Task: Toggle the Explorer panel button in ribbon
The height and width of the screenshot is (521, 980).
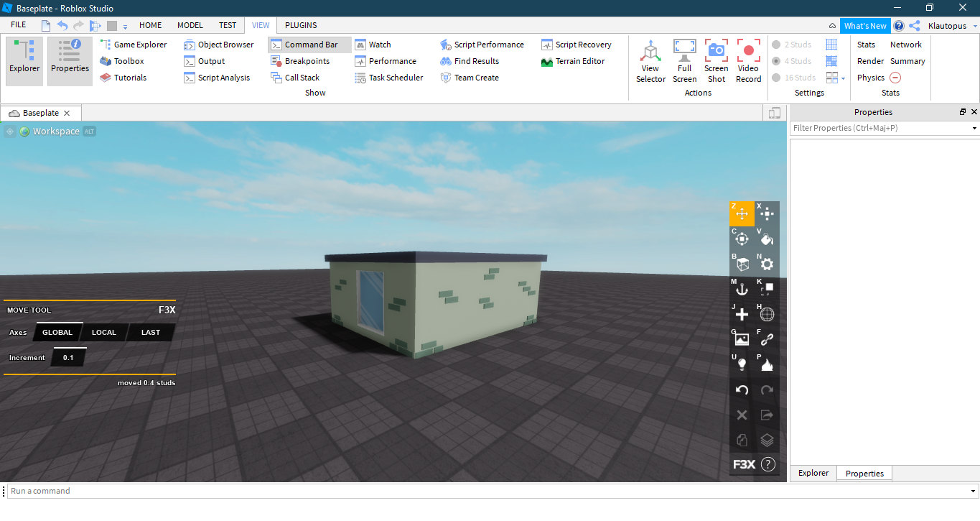Action: pyautogui.click(x=24, y=61)
